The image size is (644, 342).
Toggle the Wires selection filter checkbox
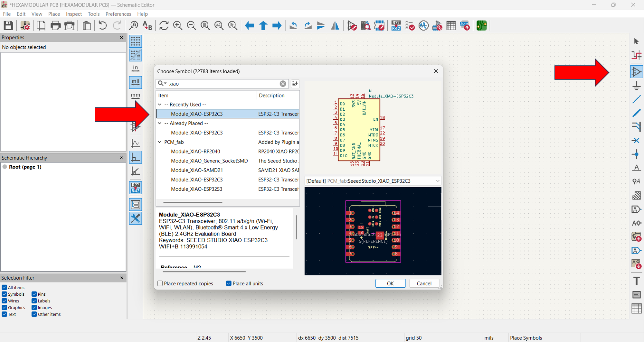[5, 301]
